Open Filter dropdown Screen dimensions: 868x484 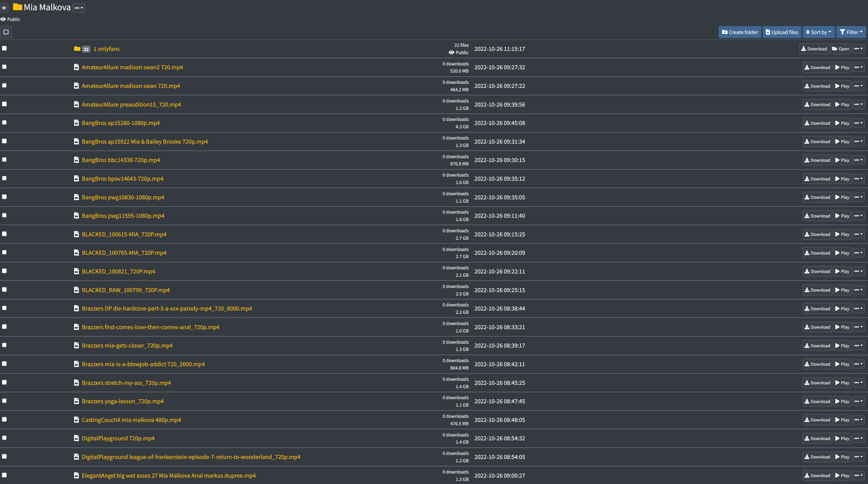click(851, 32)
